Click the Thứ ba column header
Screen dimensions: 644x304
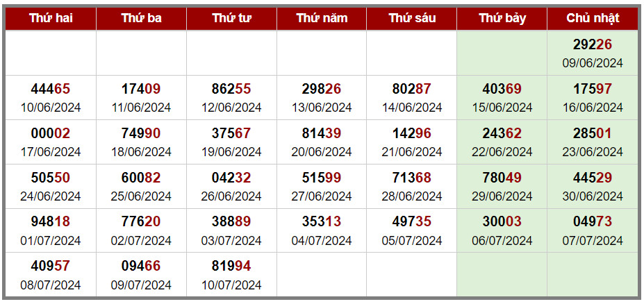tap(141, 19)
